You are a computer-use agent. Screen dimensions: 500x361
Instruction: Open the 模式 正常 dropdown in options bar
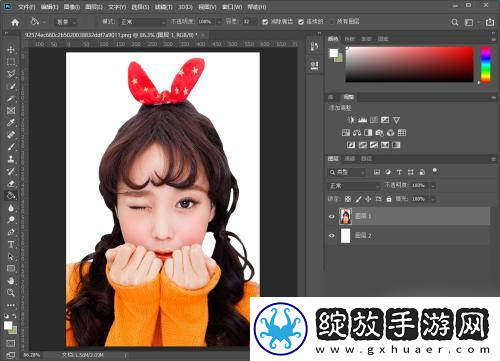click(143, 22)
